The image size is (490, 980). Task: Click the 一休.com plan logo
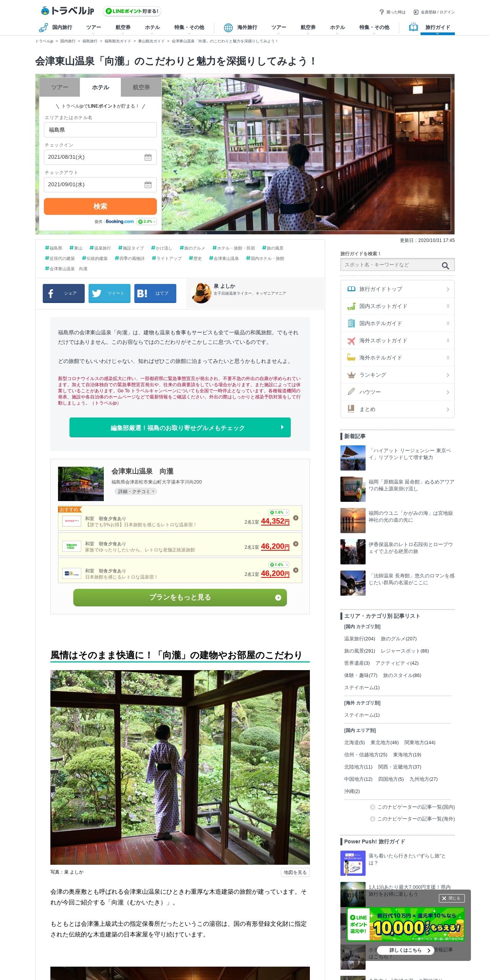click(72, 573)
